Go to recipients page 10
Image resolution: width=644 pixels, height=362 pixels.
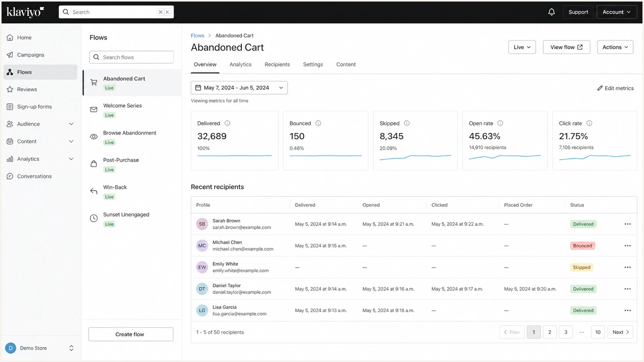coord(598,332)
